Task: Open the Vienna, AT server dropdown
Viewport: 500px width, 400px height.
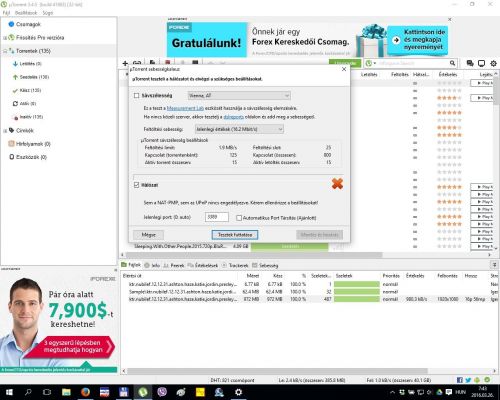Action: pyautogui.click(x=239, y=96)
